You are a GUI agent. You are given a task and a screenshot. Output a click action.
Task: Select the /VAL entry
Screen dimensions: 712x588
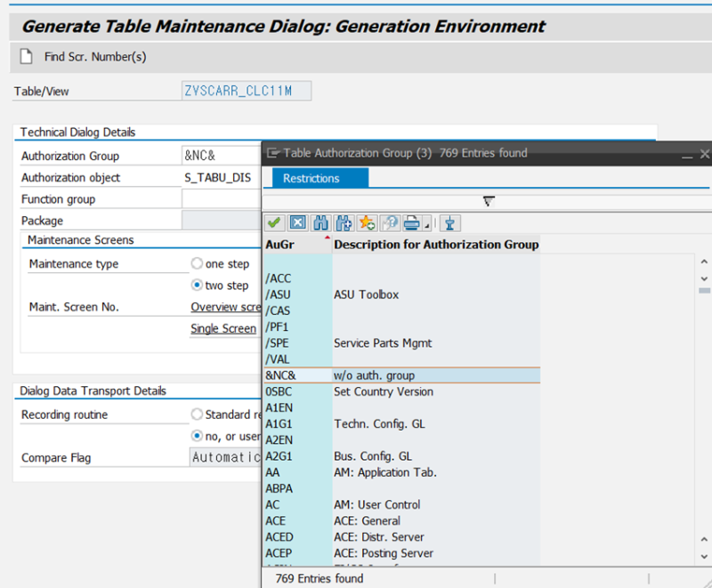pyautogui.click(x=402, y=359)
